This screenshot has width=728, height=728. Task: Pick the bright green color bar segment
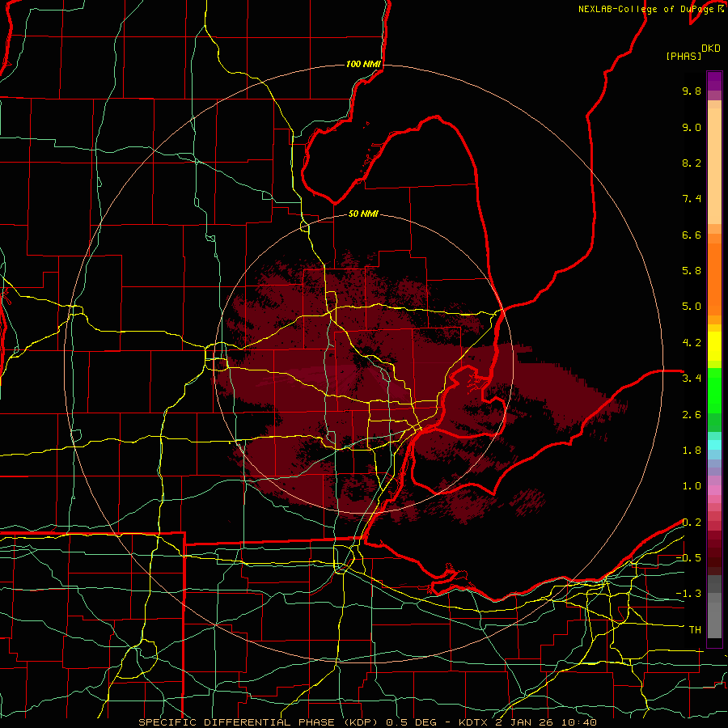714,391
